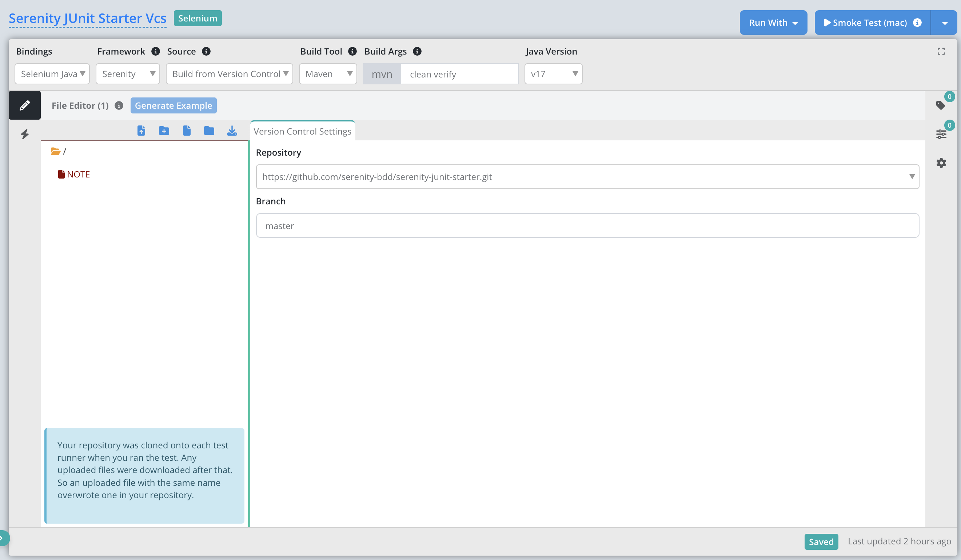
Task: Select the root folder in file tree
Action: coord(58,151)
